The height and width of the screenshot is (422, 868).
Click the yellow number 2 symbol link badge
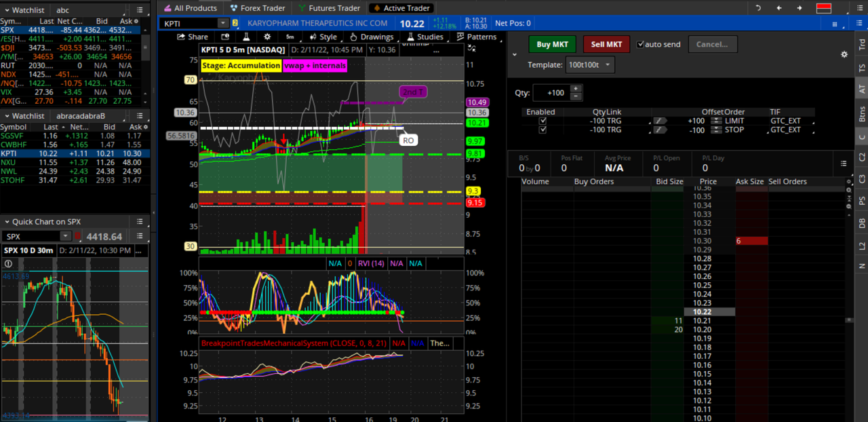click(x=235, y=23)
